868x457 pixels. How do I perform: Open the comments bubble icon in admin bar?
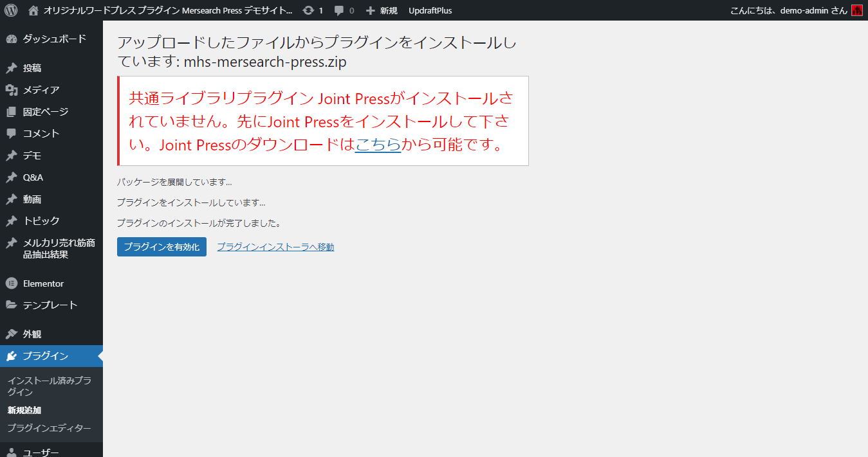339,10
